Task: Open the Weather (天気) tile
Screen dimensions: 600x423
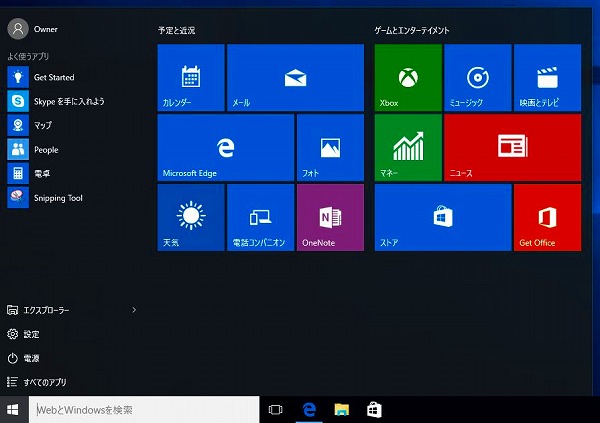Action: (x=191, y=217)
